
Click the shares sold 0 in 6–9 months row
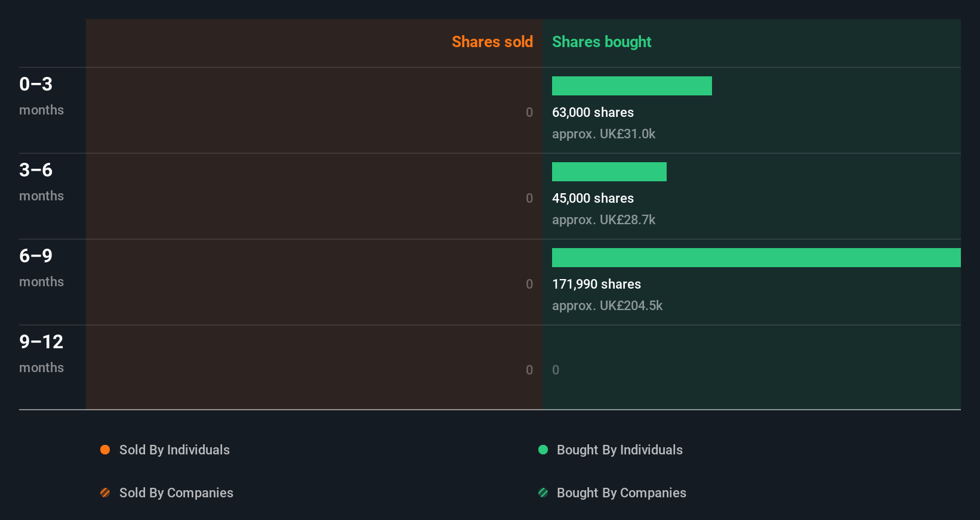[x=529, y=284]
